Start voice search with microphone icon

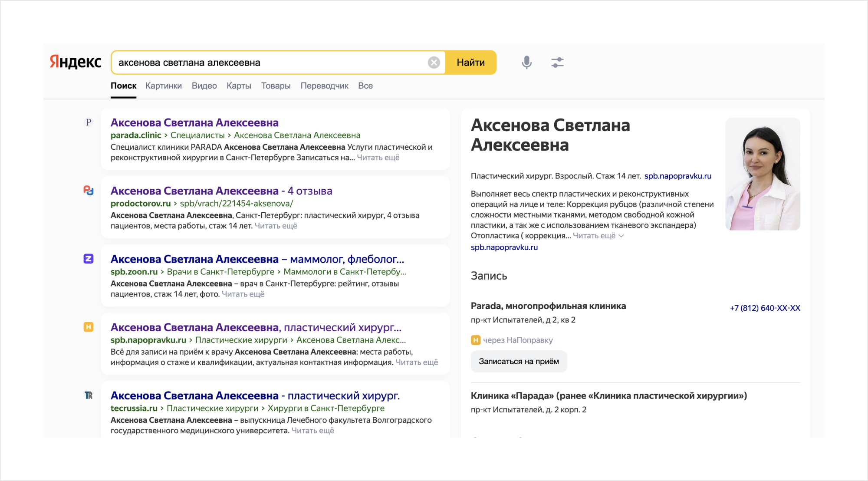(x=526, y=63)
